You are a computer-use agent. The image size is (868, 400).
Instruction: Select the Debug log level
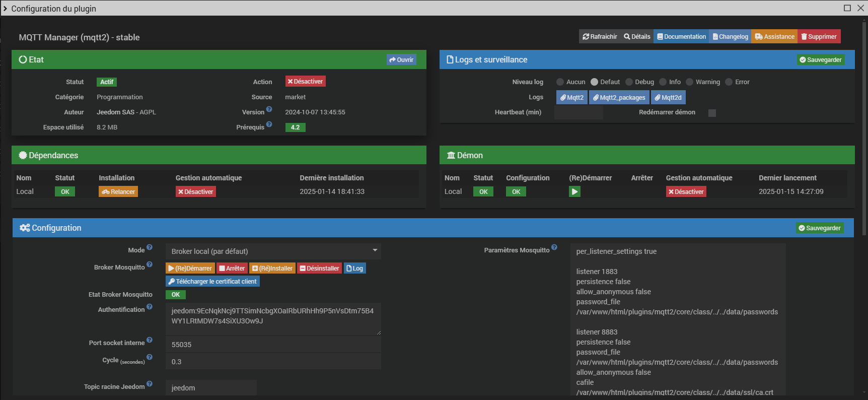pyautogui.click(x=629, y=82)
